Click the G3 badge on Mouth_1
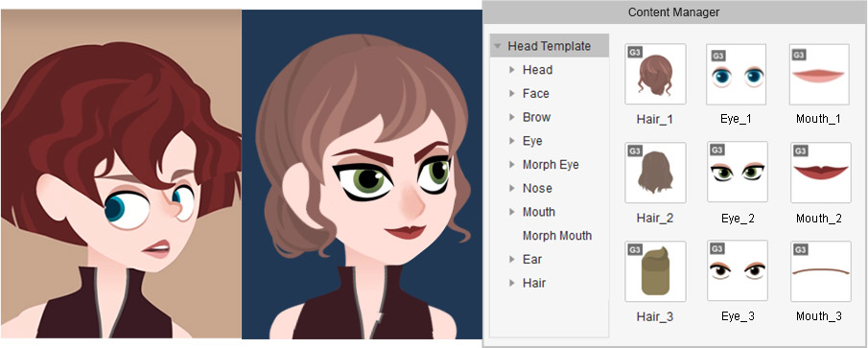The height and width of the screenshot is (348, 868). tap(799, 55)
